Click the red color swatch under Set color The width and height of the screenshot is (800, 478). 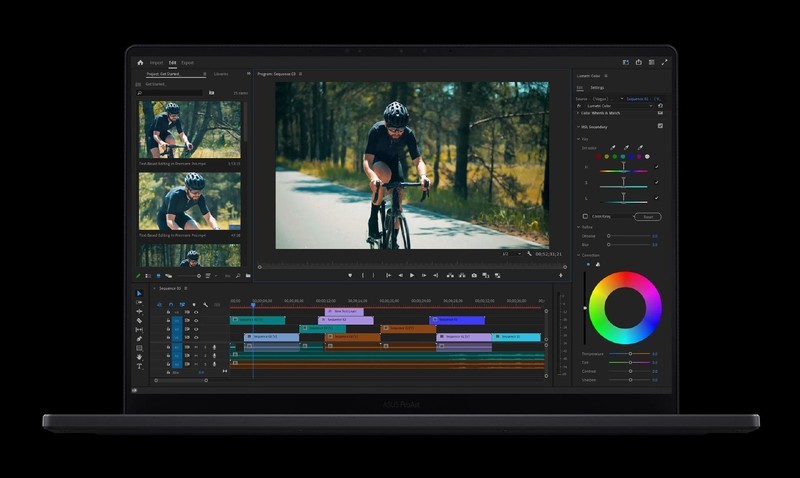tap(598, 157)
